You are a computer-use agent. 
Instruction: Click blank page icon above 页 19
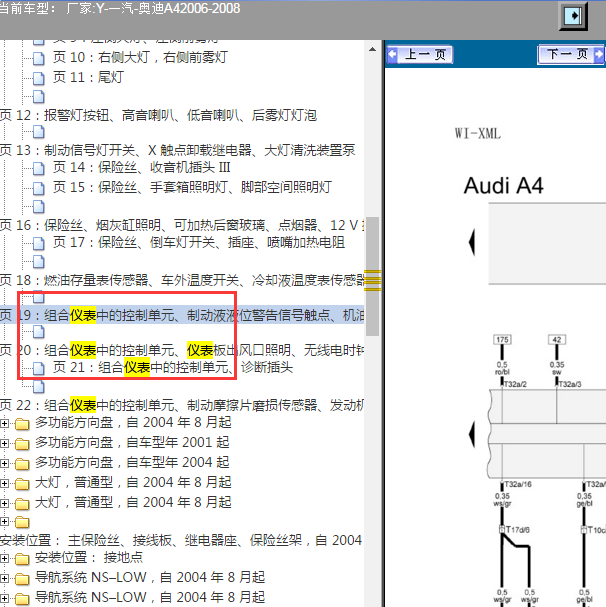tap(38, 297)
